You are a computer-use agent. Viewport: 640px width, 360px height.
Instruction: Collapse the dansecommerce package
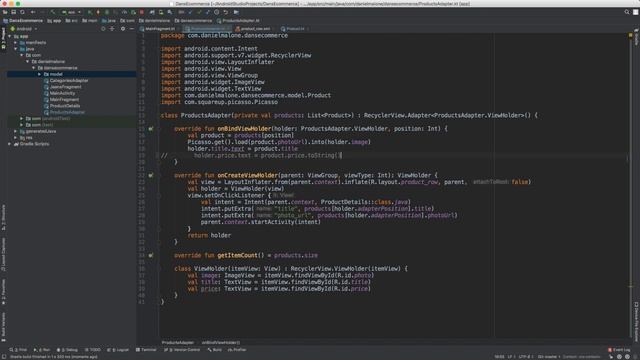coord(33,68)
